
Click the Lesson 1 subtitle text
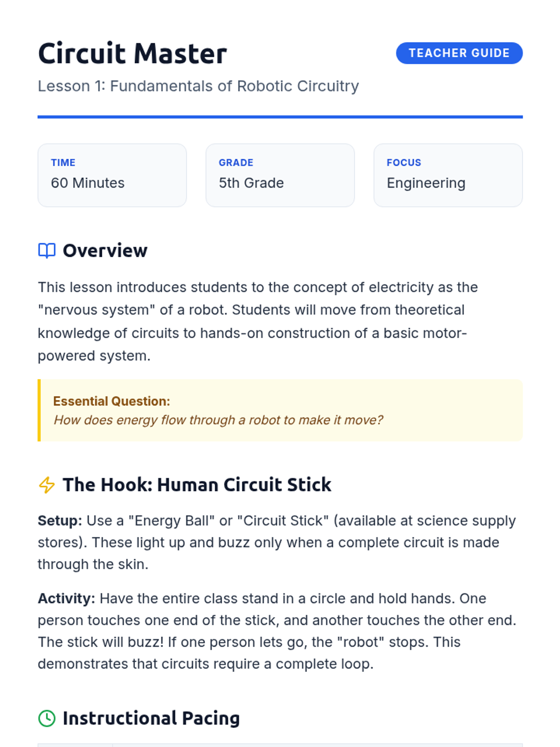coord(198,86)
